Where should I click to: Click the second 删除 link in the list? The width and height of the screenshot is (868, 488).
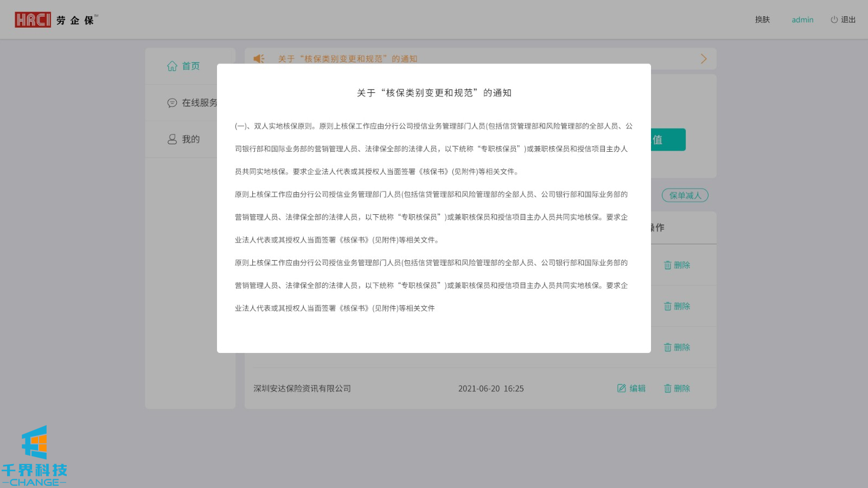(677, 306)
